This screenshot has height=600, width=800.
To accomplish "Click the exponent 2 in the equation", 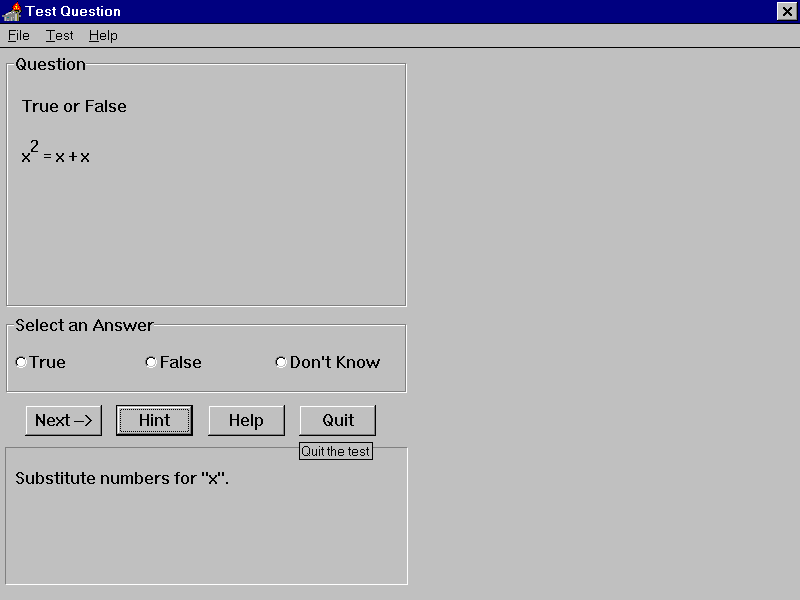I will pos(34,146).
